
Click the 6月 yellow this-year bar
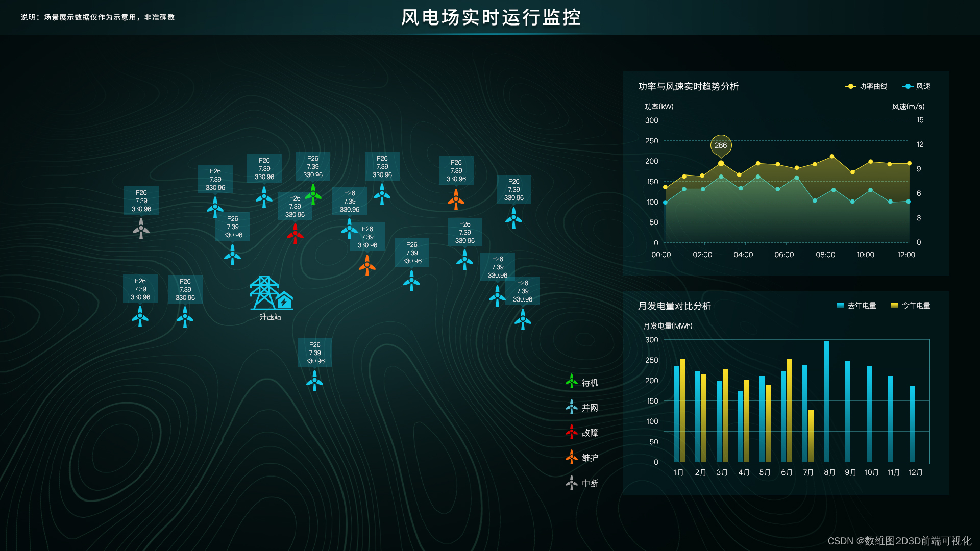point(790,411)
